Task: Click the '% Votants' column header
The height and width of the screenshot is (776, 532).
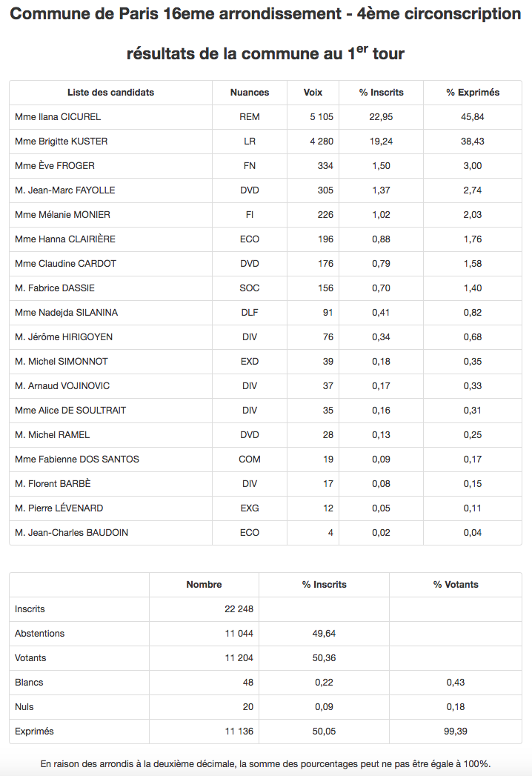Action: (456, 585)
